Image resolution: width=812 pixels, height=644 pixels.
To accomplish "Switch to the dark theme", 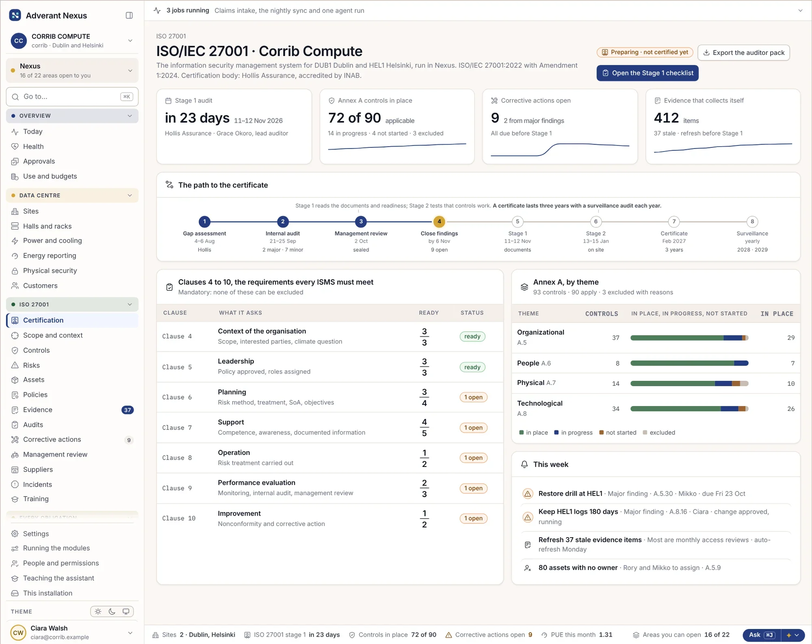I will 112,612.
